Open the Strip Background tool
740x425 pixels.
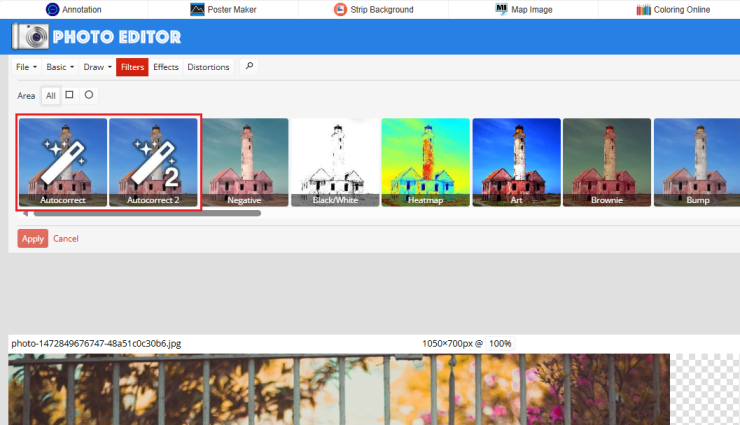(373, 9)
